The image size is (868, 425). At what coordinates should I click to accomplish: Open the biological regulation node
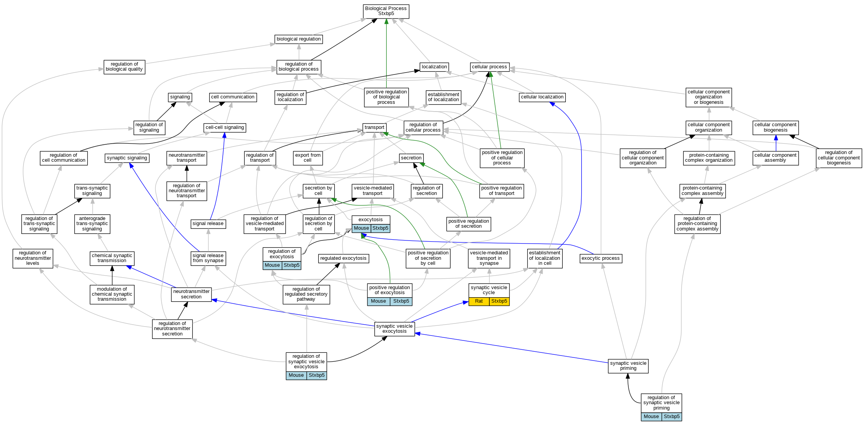tap(299, 39)
